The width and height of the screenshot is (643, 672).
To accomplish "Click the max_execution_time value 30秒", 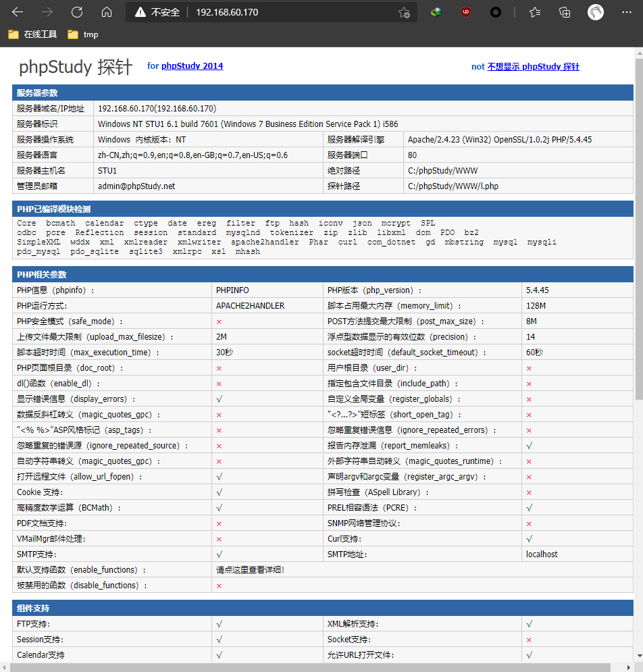I will coord(224,353).
